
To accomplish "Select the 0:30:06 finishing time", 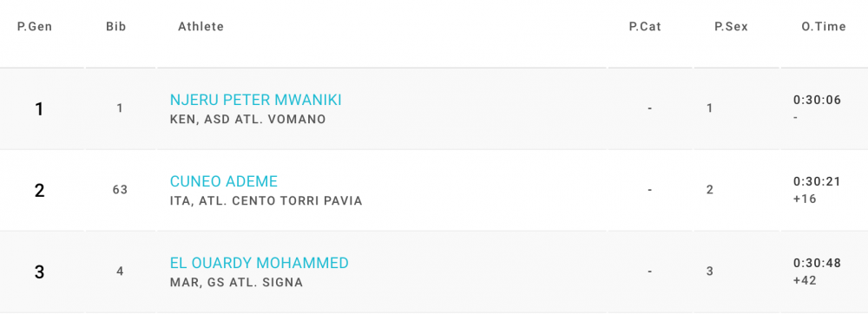I will pyautogui.click(x=817, y=100).
